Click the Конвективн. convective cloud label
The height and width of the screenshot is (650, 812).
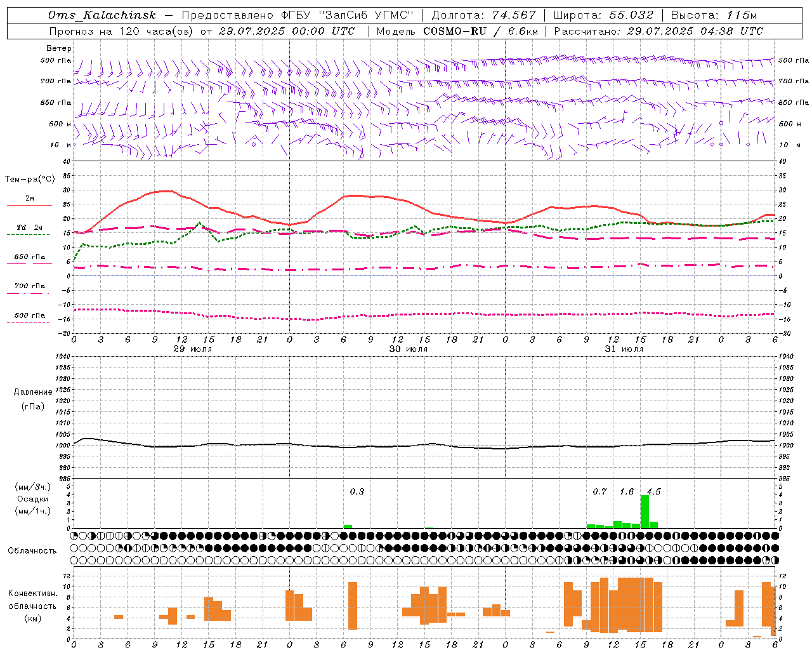(x=32, y=594)
